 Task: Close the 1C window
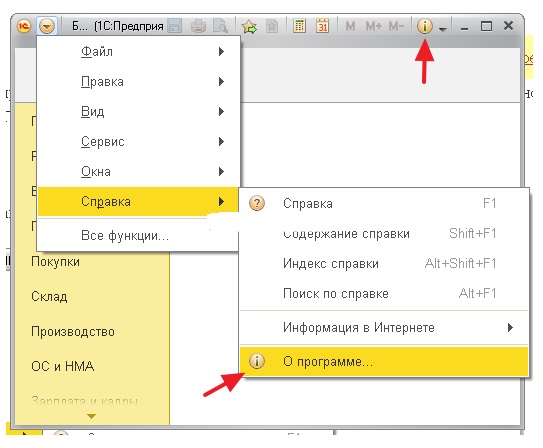click(508, 26)
